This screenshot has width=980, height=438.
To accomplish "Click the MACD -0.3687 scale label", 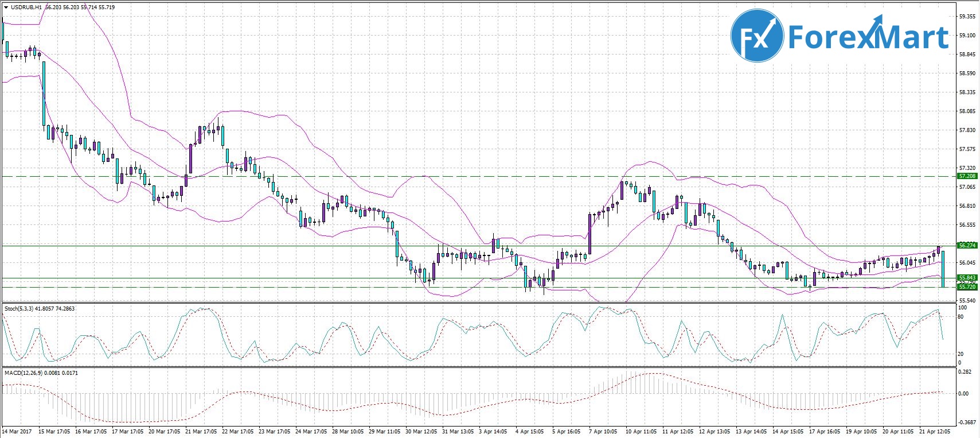I will point(967,423).
